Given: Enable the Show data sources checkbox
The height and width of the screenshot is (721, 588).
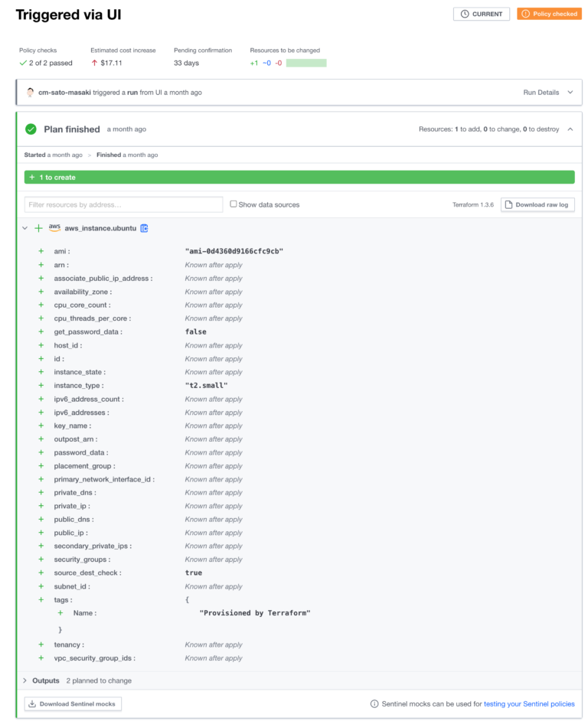Looking at the screenshot, I should coord(234,203).
